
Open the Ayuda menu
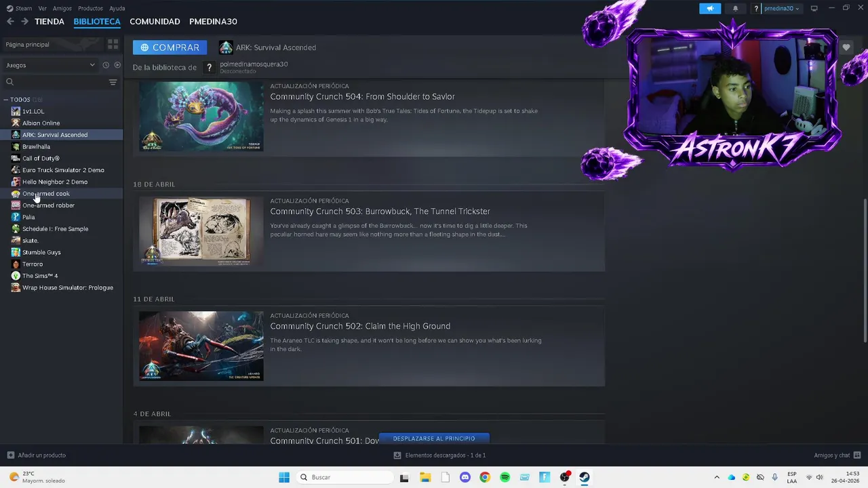[x=117, y=8]
